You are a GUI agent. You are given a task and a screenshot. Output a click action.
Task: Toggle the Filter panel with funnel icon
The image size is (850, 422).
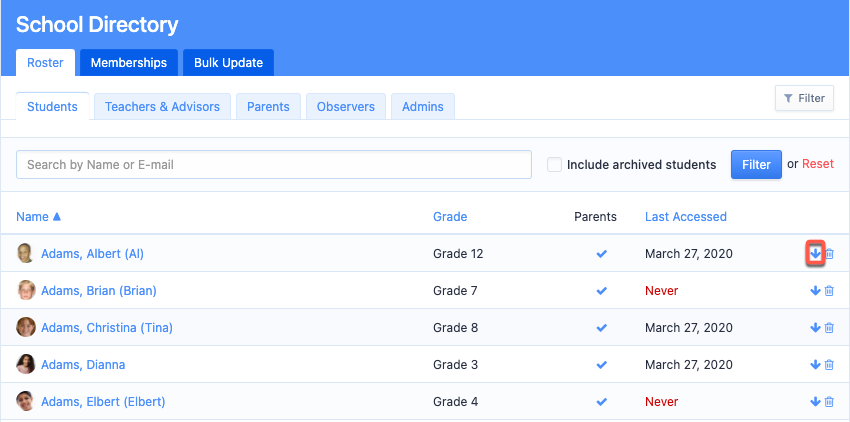804,98
